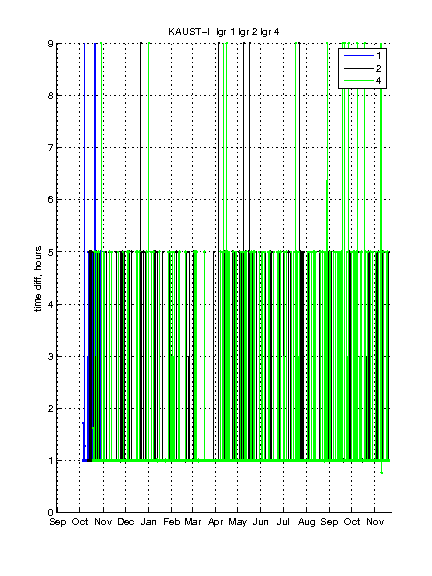Click the y-axis label time diff, hours
The width and height of the screenshot is (432, 576).
click(38, 279)
